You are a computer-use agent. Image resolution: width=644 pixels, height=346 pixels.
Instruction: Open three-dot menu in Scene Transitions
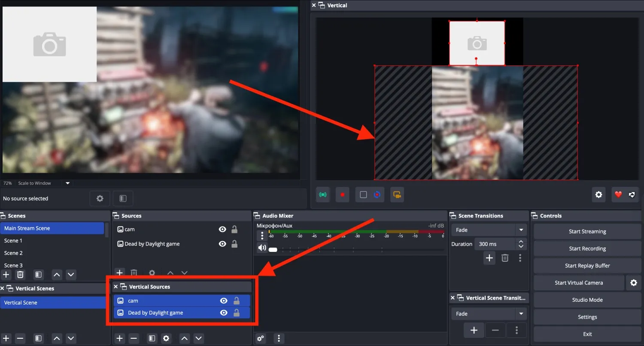[520, 258]
